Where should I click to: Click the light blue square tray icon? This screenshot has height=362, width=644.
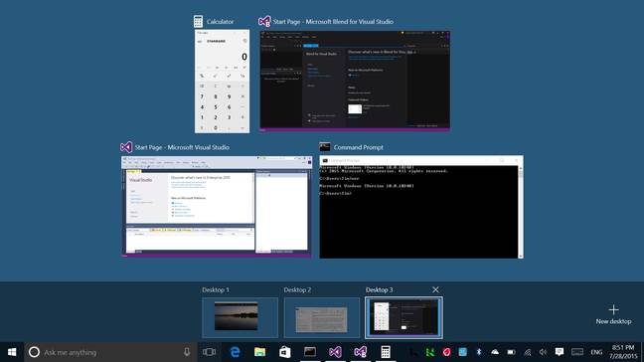(463, 352)
